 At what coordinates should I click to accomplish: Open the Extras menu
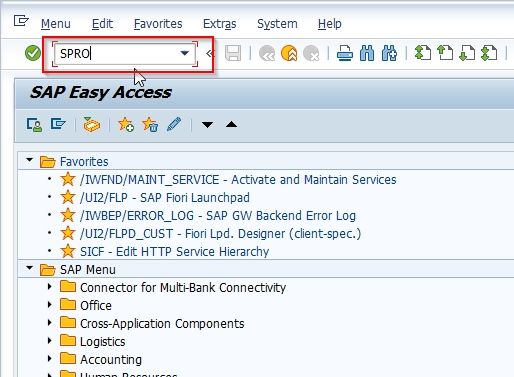[x=220, y=24]
